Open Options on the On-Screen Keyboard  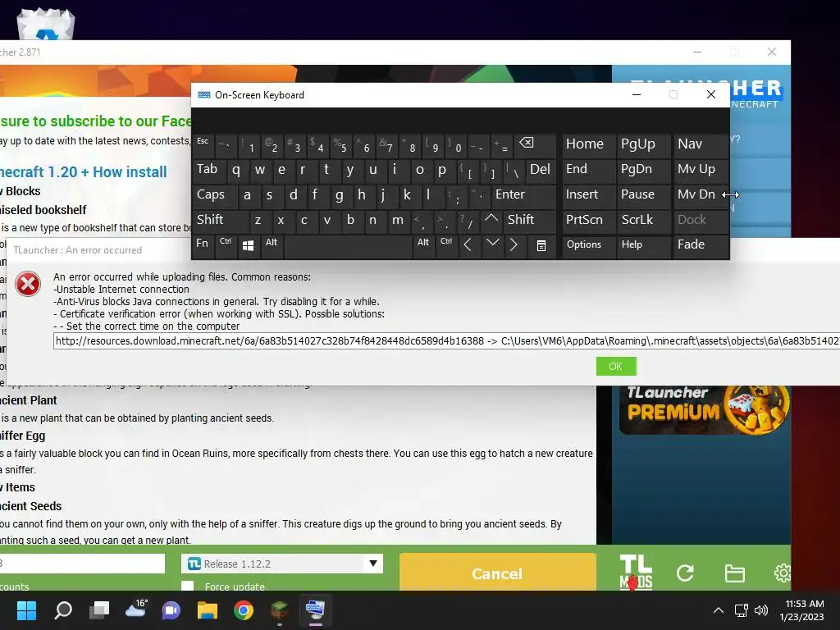click(x=587, y=244)
